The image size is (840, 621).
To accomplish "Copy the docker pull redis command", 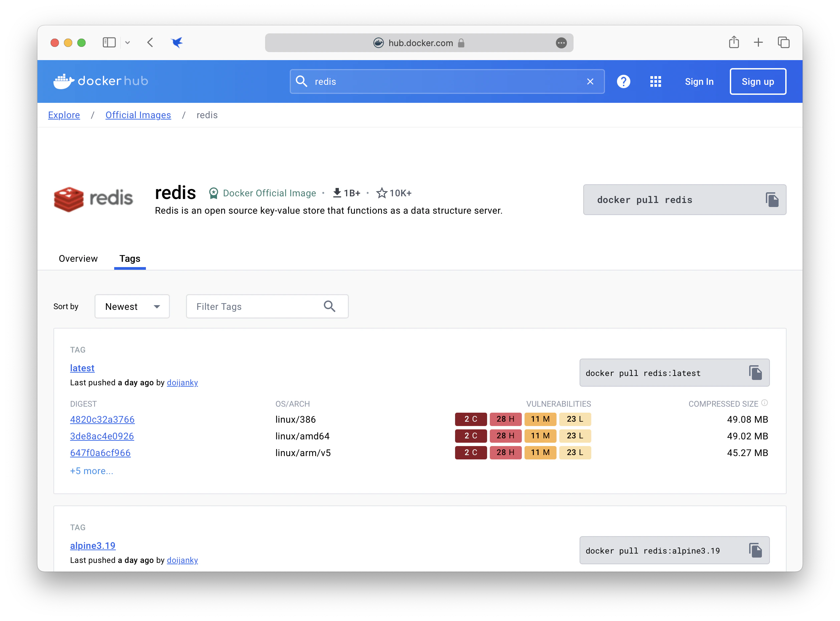I will point(772,200).
